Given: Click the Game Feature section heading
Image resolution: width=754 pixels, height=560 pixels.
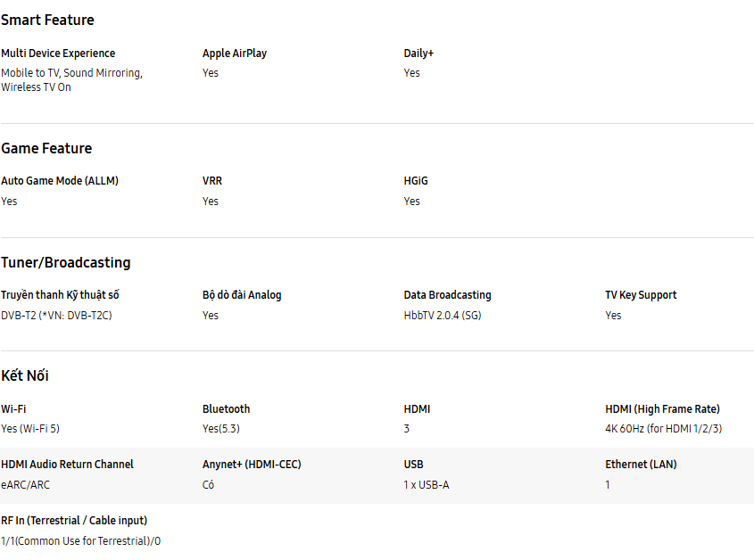Looking at the screenshot, I should pos(46,148).
